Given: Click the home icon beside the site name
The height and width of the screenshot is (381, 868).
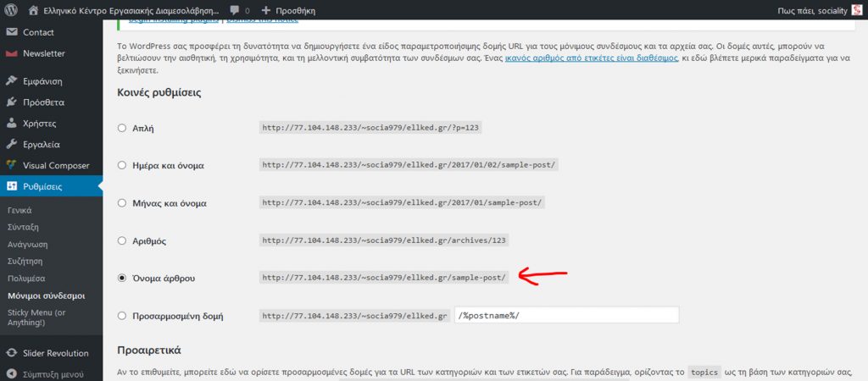Looking at the screenshot, I should (x=33, y=11).
